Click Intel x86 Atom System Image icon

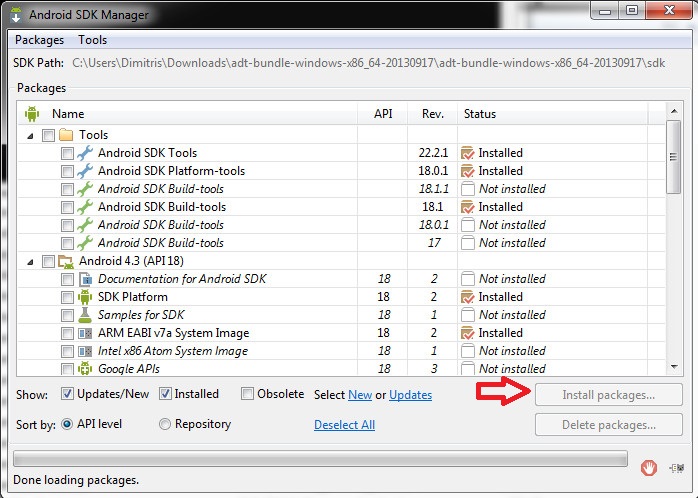[x=85, y=351]
